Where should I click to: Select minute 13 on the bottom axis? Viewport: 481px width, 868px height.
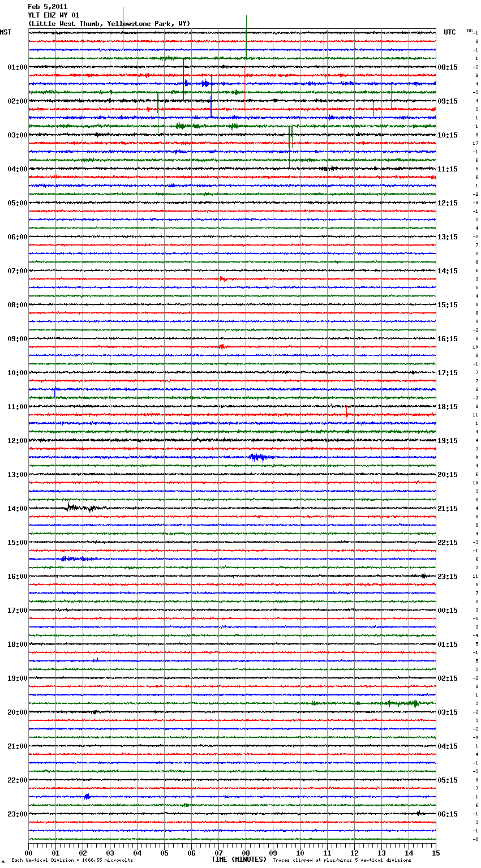(x=381, y=853)
